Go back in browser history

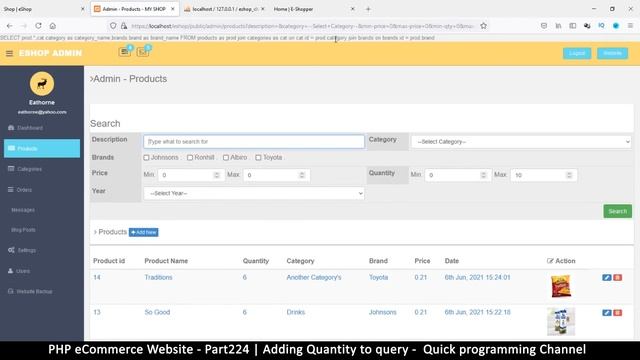[9, 26]
